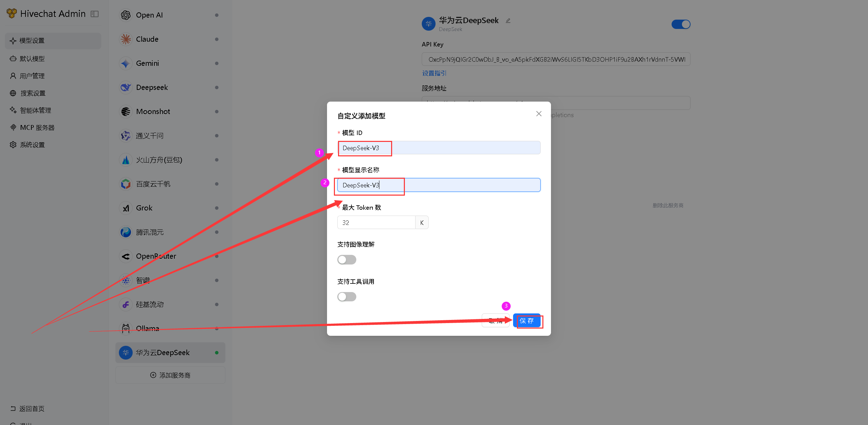
Task: Click the 硅基流动 provider icon
Action: click(x=126, y=304)
